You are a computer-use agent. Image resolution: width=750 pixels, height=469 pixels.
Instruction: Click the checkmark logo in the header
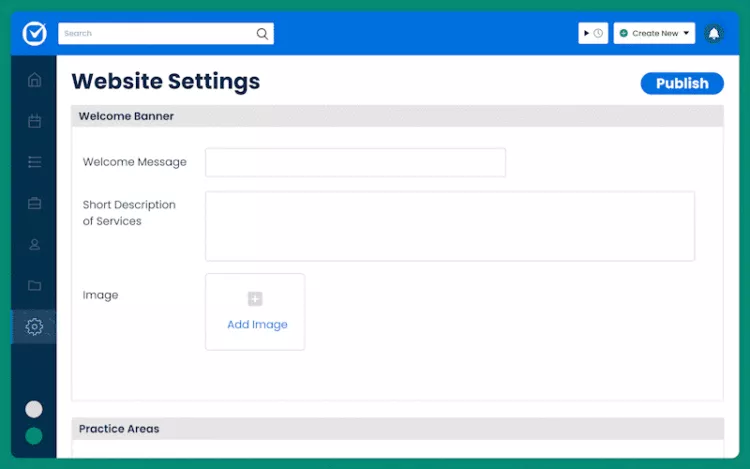(x=35, y=33)
